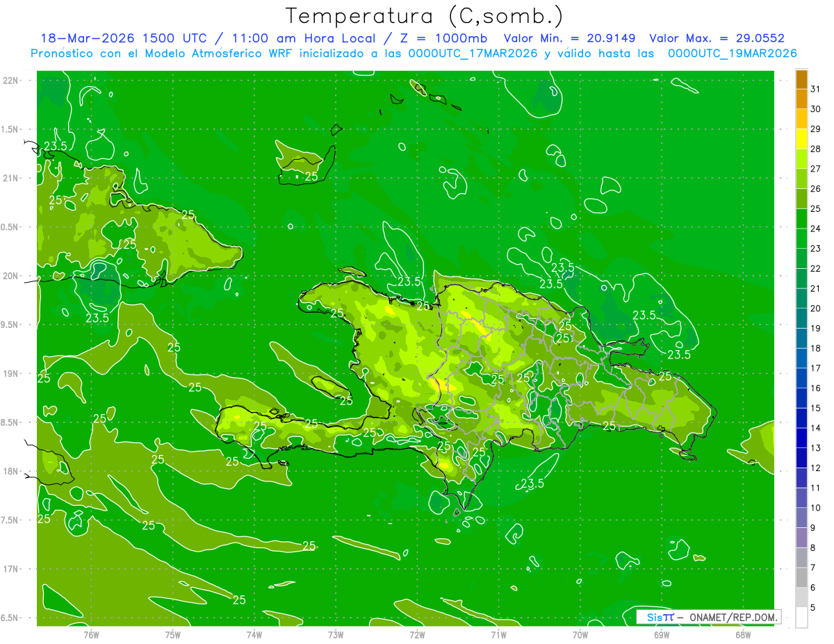This screenshot has width=834, height=644.
Task: Click the latitude tick label "9.5N"
Action: click(10, 324)
